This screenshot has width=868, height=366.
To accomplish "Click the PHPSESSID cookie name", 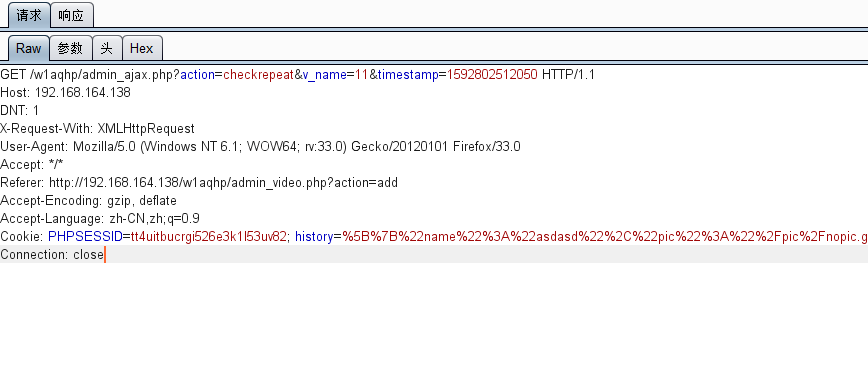I will [85, 236].
